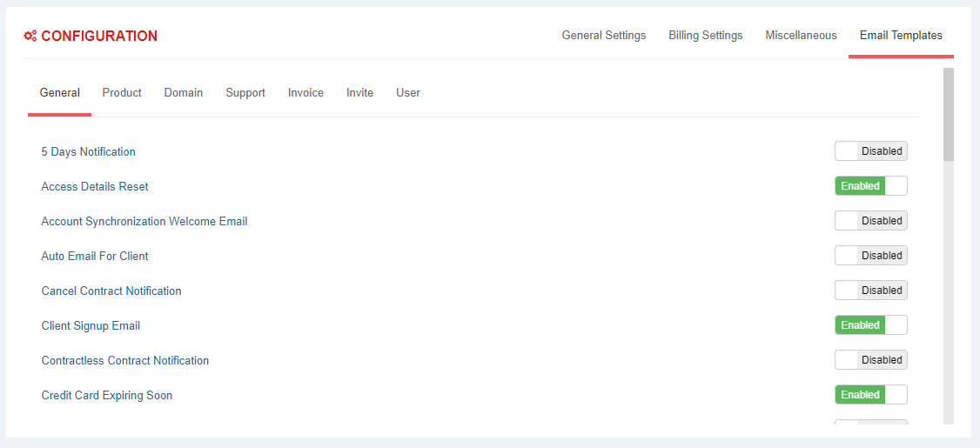Viewport: 980px width, 448px height.
Task: Open Account Synchronization Welcome Email template
Action: [144, 221]
